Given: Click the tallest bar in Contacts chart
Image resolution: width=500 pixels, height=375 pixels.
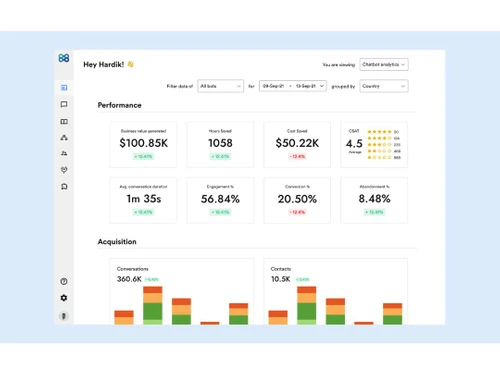Looking at the screenshot, I should tap(307, 305).
